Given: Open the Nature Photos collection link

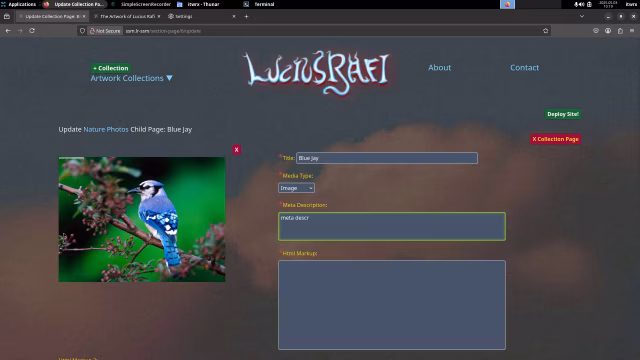Looking at the screenshot, I should click(106, 129).
